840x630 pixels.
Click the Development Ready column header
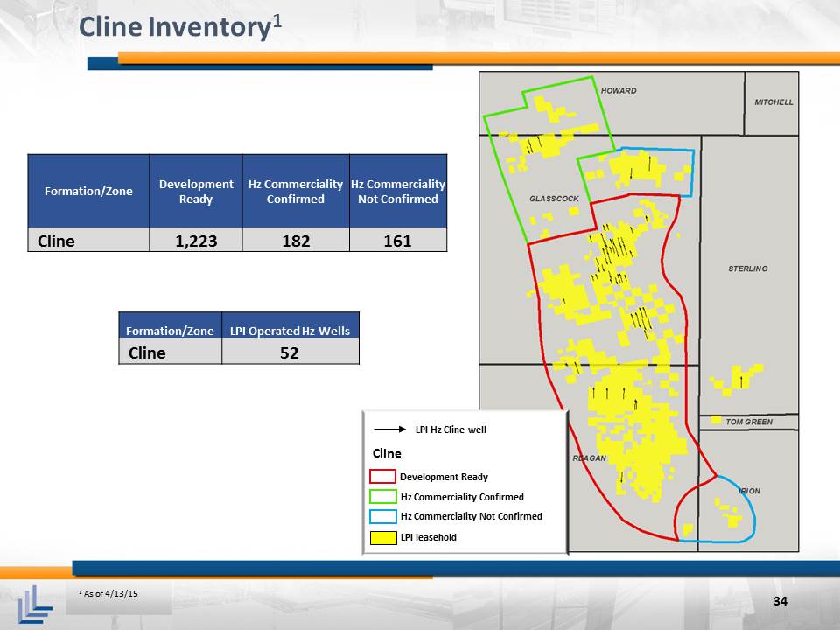pyautogui.click(x=196, y=192)
